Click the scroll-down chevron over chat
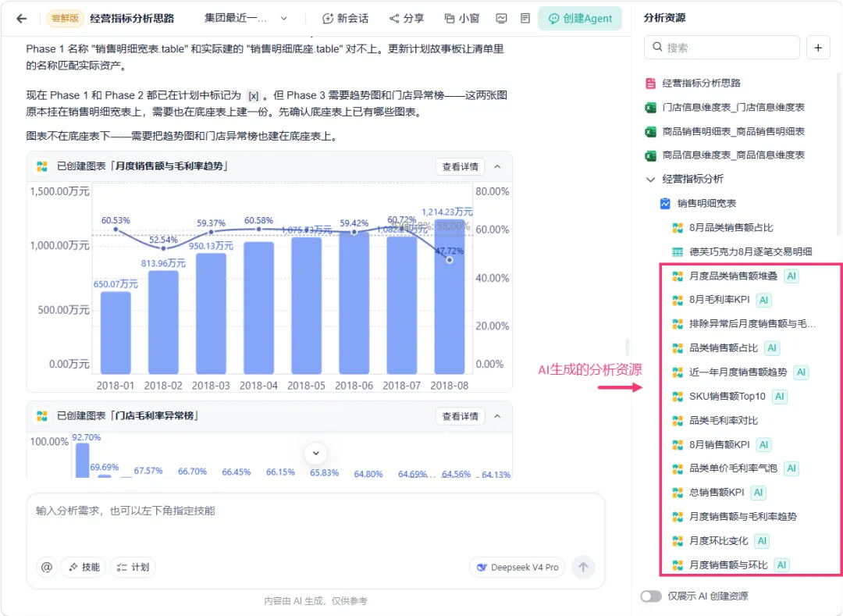 316,453
